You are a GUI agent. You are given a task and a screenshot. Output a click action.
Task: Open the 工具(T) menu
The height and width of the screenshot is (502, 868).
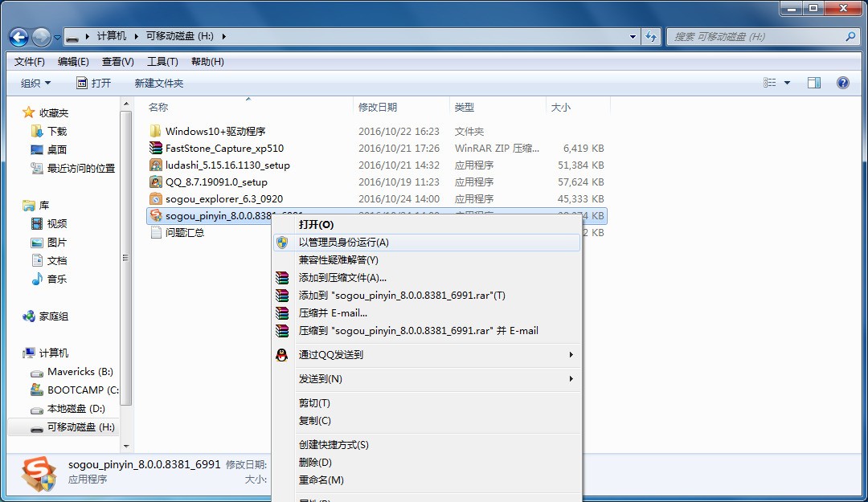pyautogui.click(x=162, y=62)
